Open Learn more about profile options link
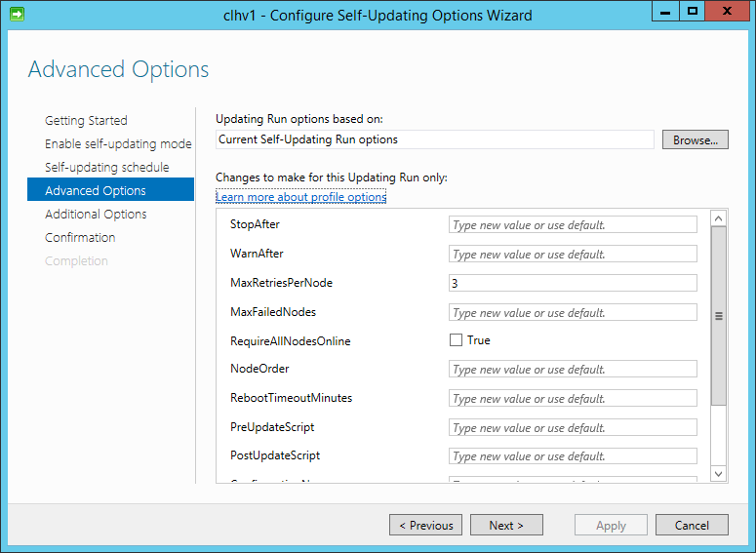Image resolution: width=756 pixels, height=553 pixels. coord(300,197)
